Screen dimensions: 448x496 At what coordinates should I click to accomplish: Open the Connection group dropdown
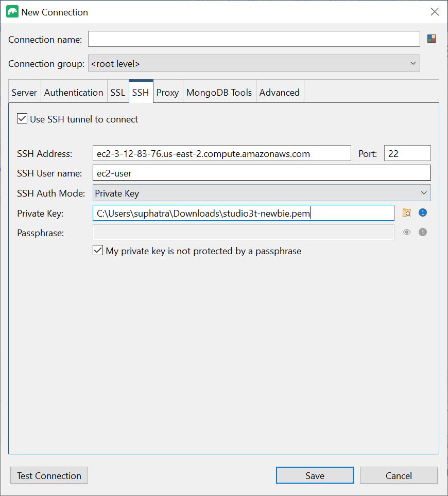point(254,63)
